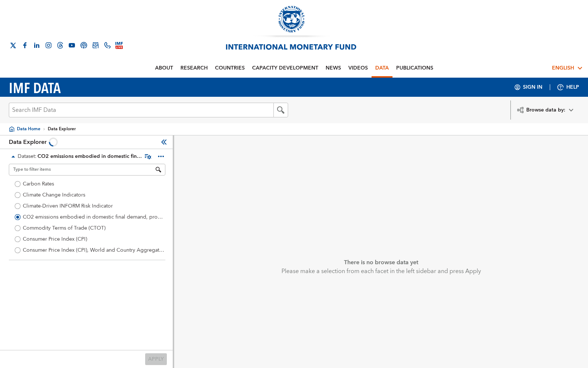Open the IMF Live icon
588x368 pixels.
119,45
